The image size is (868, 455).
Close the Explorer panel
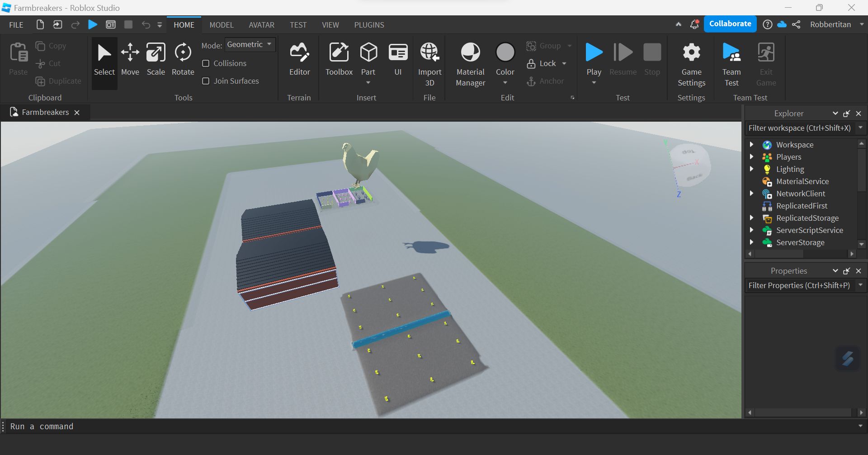859,114
